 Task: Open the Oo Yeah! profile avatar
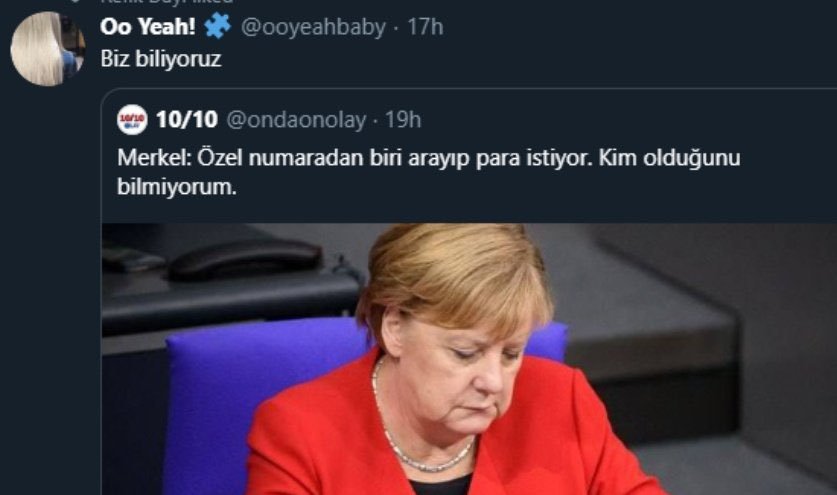click(47, 49)
